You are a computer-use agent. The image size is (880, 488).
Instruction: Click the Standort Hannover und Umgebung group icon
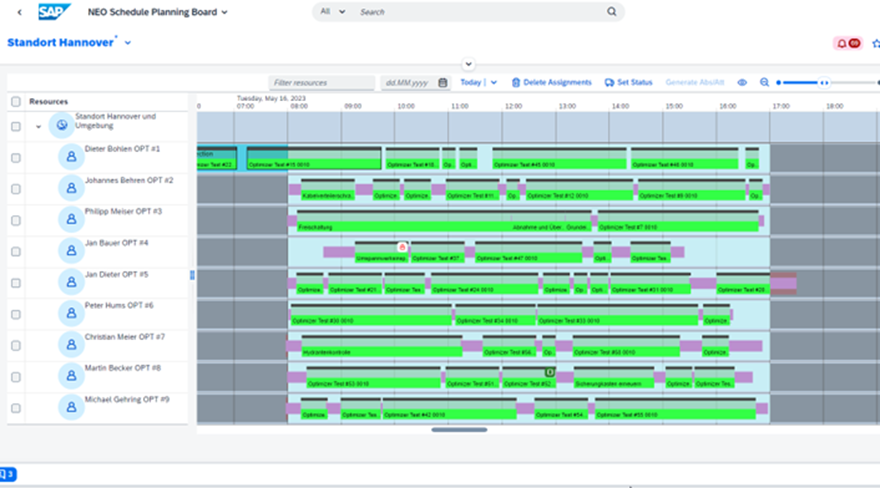click(62, 125)
